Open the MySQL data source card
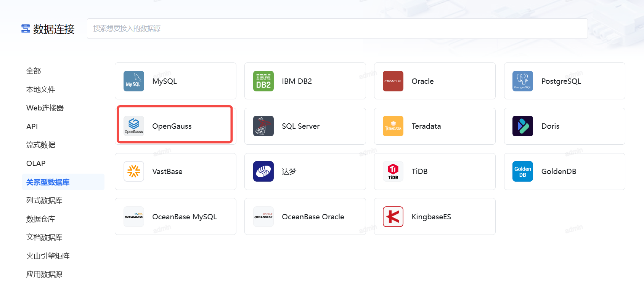Viewport: 644px width, 281px height. click(175, 81)
